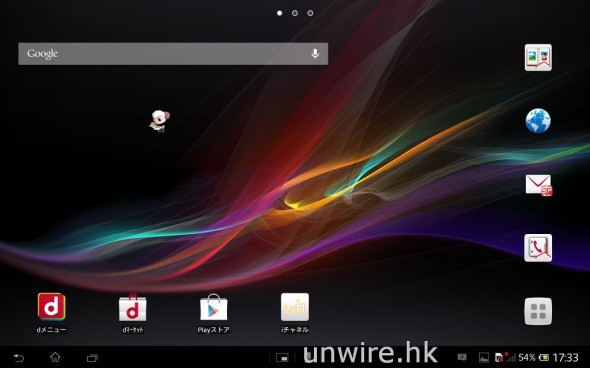Tap the Google search bar
590x368 pixels.
point(173,54)
